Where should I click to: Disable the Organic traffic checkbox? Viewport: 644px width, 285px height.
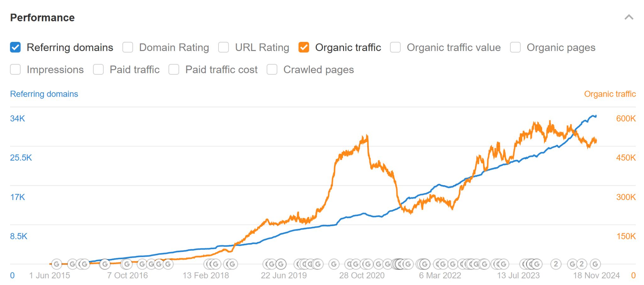(x=304, y=47)
